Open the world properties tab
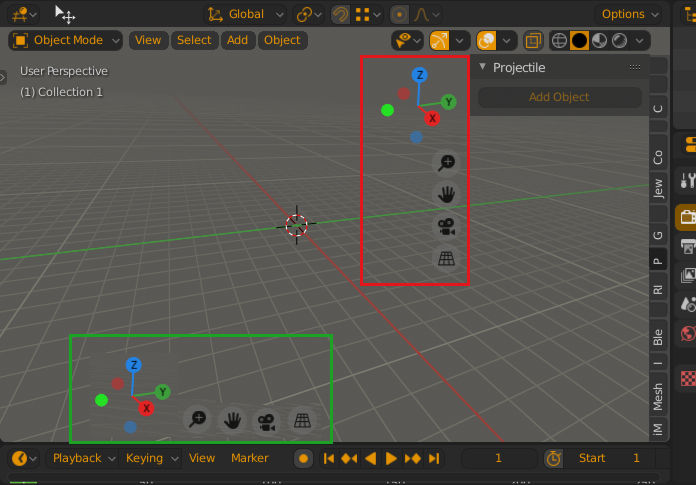 point(687,333)
